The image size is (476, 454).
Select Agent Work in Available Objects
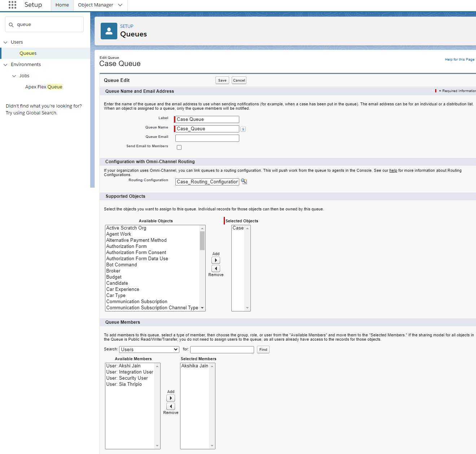(x=119, y=234)
